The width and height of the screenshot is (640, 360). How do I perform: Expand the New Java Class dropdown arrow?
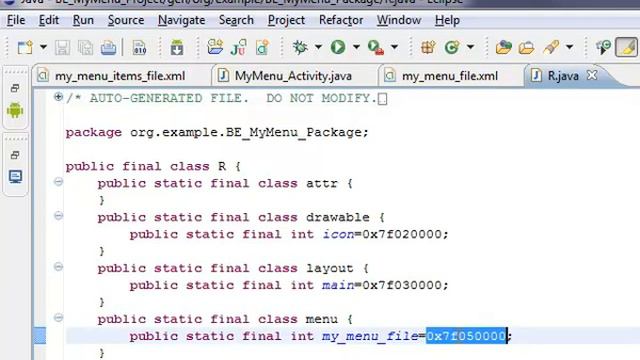(470, 47)
